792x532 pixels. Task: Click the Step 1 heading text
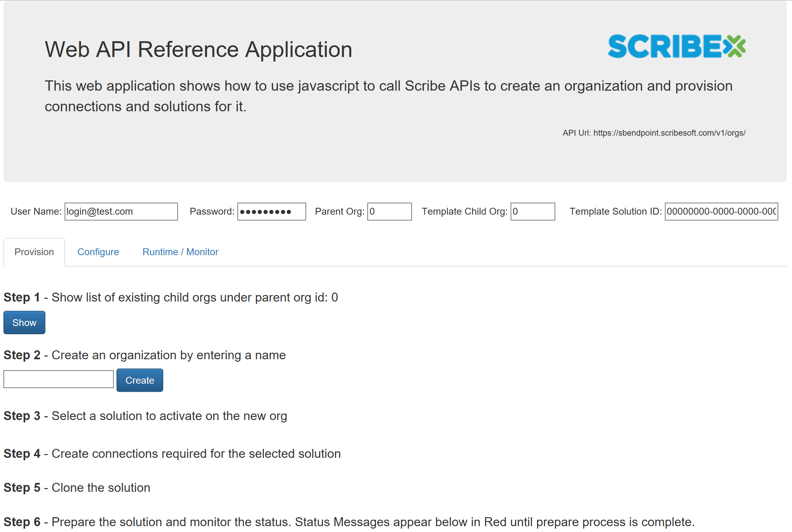[171, 297]
